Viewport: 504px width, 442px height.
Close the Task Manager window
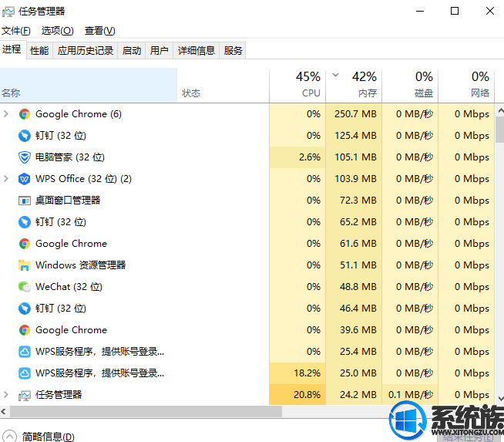click(490, 12)
